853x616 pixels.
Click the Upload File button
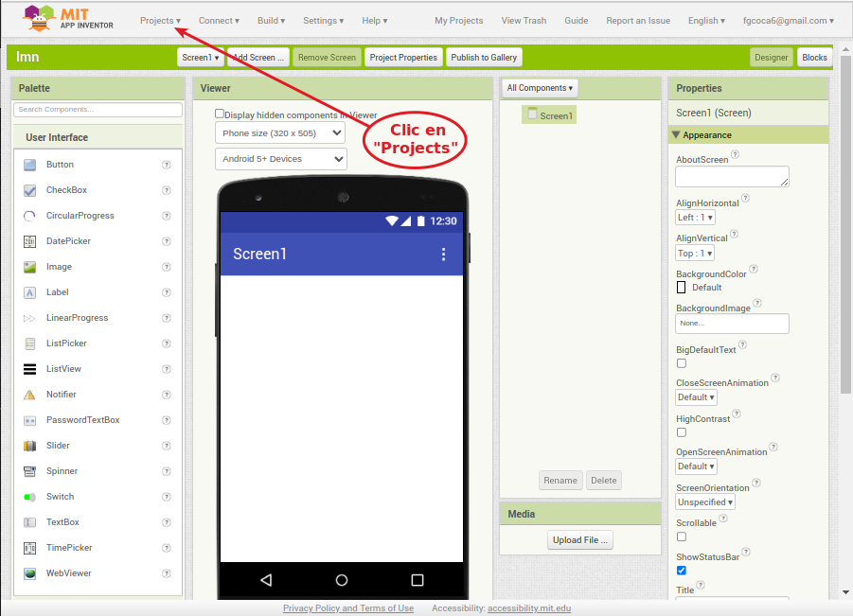click(x=580, y=540)
